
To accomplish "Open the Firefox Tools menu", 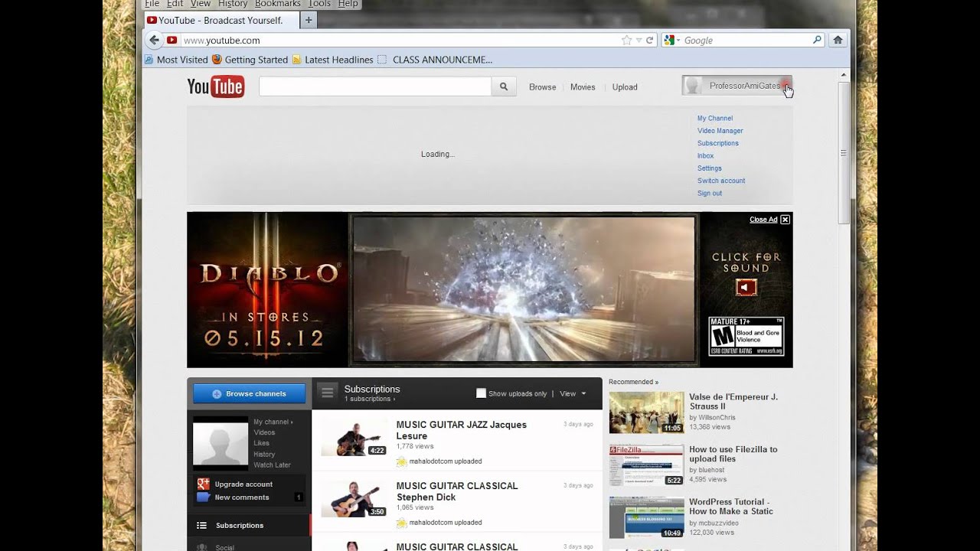I will point(319,4).
